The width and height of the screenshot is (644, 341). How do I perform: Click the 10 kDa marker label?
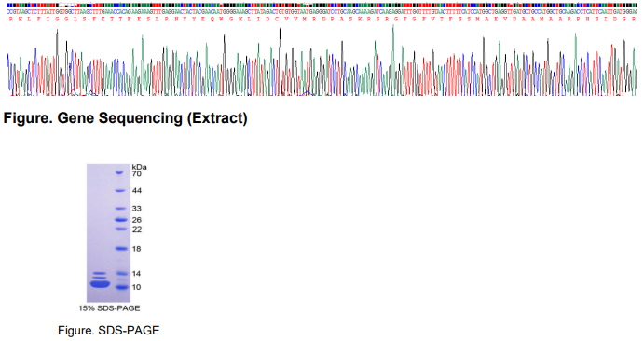pos(137,287)
